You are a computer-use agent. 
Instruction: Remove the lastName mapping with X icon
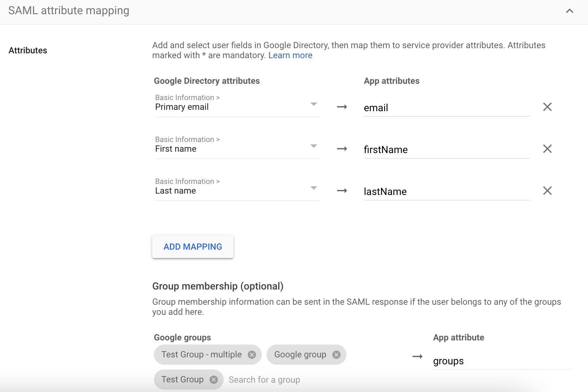[x=547, y=191]
